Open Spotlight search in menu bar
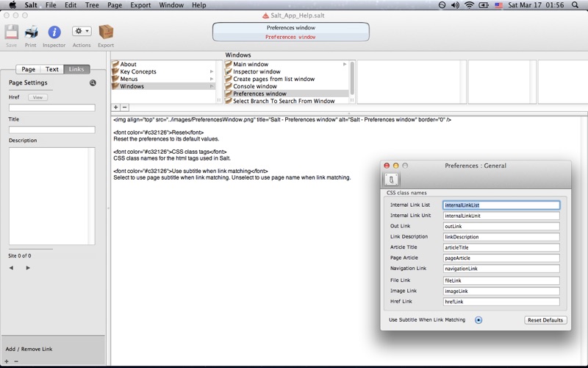This screenshot has height=368, width=588. [575, 5]
